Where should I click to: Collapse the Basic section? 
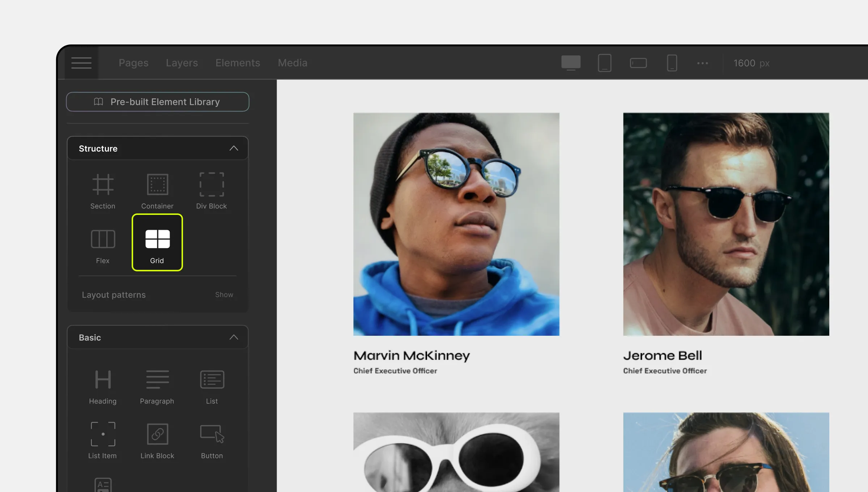(234, 337)
